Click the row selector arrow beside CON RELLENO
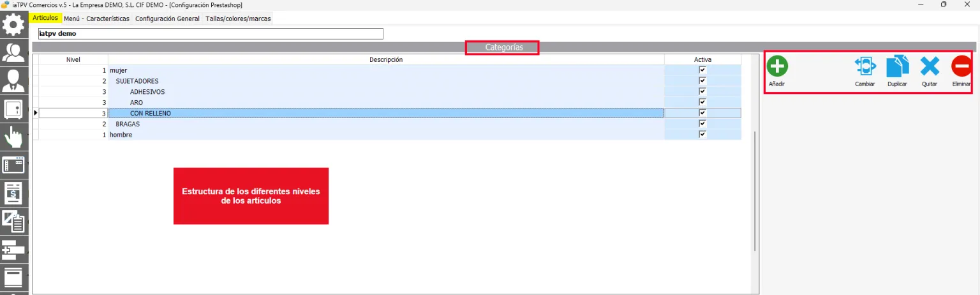980x295 pixels. click(35, 113)
